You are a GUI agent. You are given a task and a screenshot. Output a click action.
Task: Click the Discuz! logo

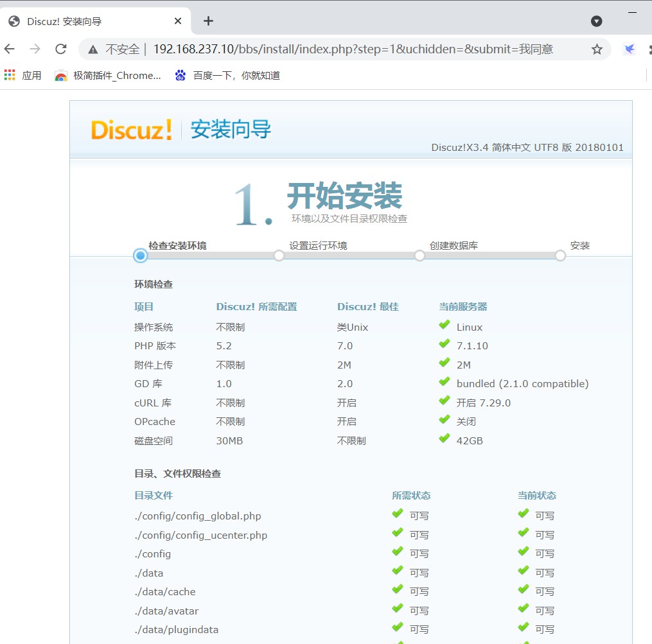click(x=132, y=129)
